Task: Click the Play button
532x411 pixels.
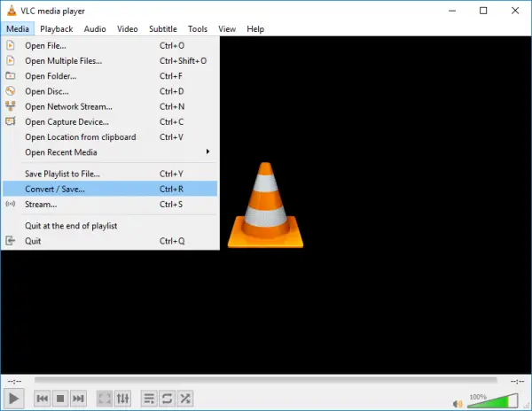Action: point(13,399)
